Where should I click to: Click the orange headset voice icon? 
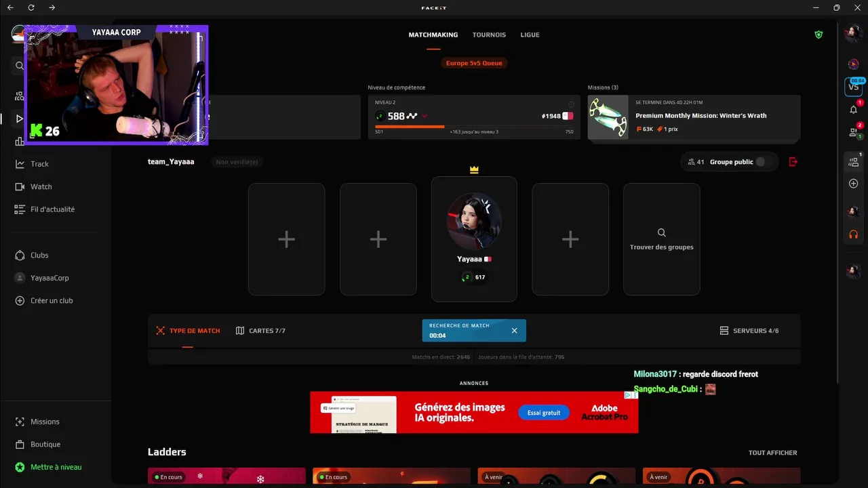coord(853,235)
